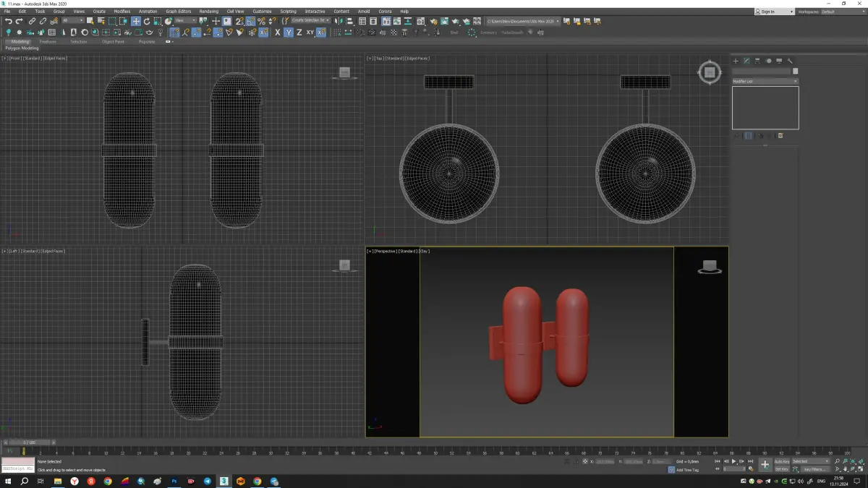Image resolution: width=868 pixels, height=488 pixels.
Task: Click the Polygon Modeling panel label
Action: pyautogui.click(x=22, y=48)
